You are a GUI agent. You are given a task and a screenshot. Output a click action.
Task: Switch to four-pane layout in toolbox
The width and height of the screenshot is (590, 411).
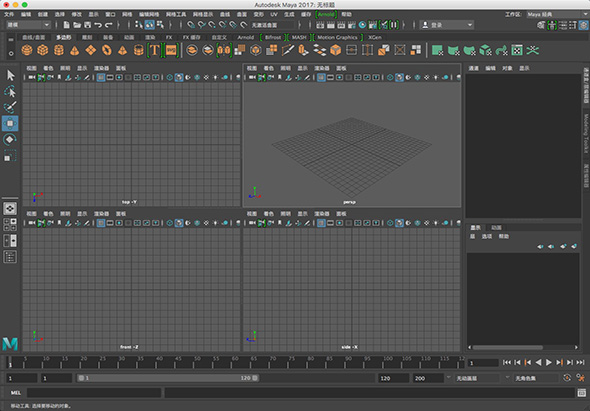(10, 224)
